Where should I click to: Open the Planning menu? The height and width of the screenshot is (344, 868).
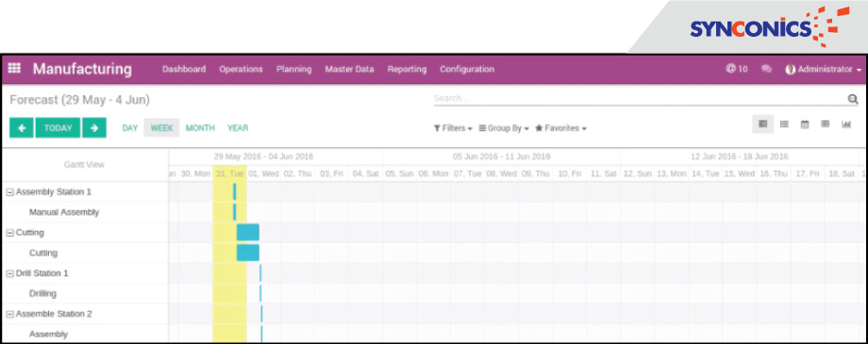coord(294,69)
